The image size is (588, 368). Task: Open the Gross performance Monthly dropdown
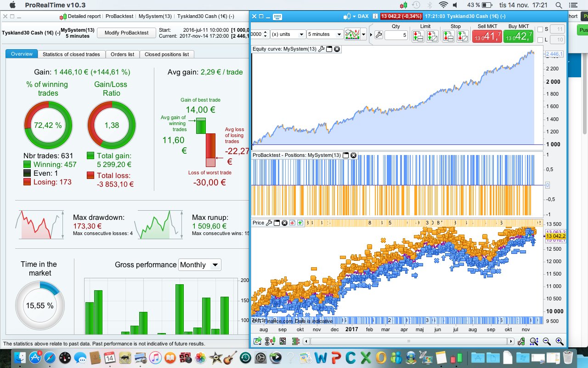[199, 264]
